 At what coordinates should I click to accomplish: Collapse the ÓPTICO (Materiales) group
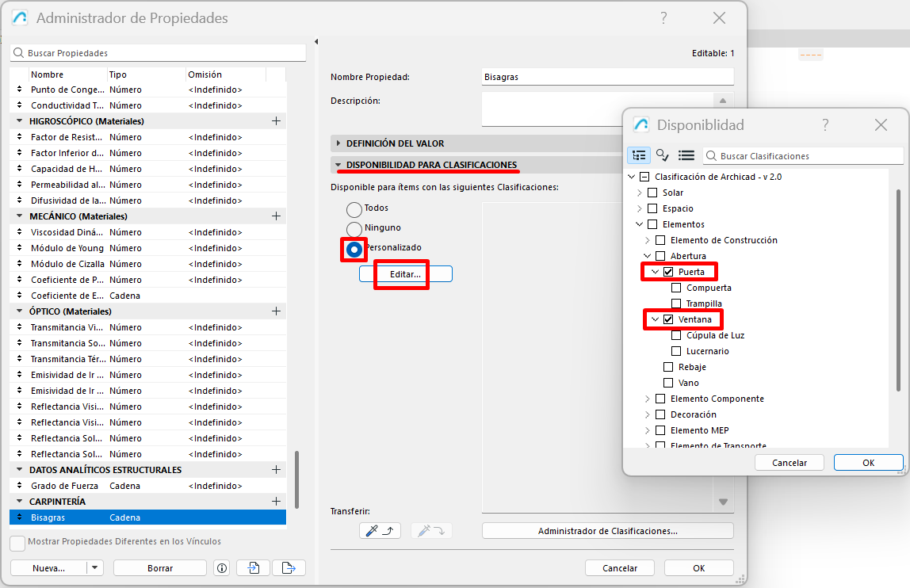(x=20, y=311)
